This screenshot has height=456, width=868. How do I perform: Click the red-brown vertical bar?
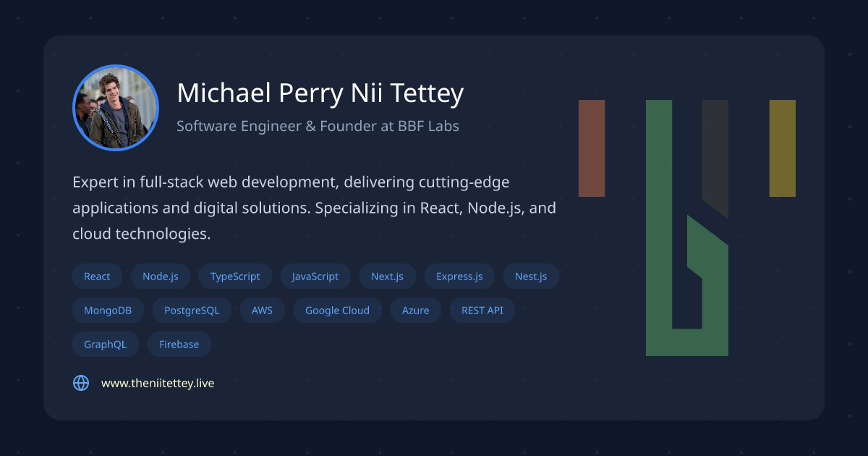pyautogui.click(x=592, y=148)
